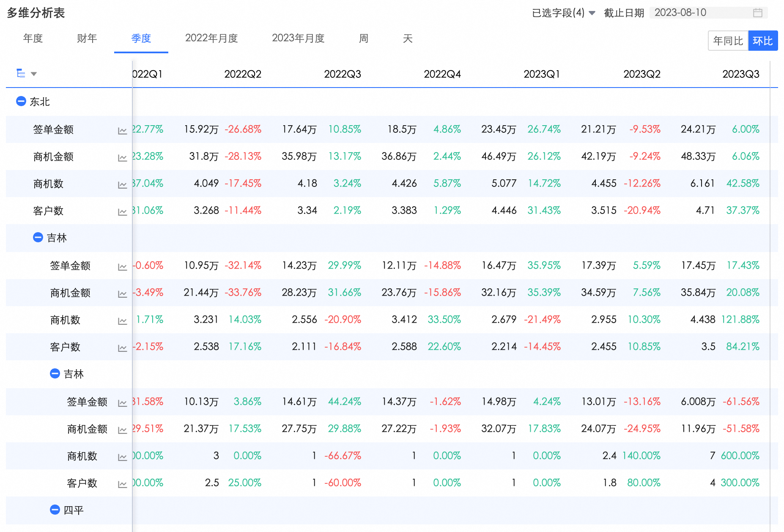
Task: Open trend chart for 东北 商机数
Action: [x=122, y=185]
